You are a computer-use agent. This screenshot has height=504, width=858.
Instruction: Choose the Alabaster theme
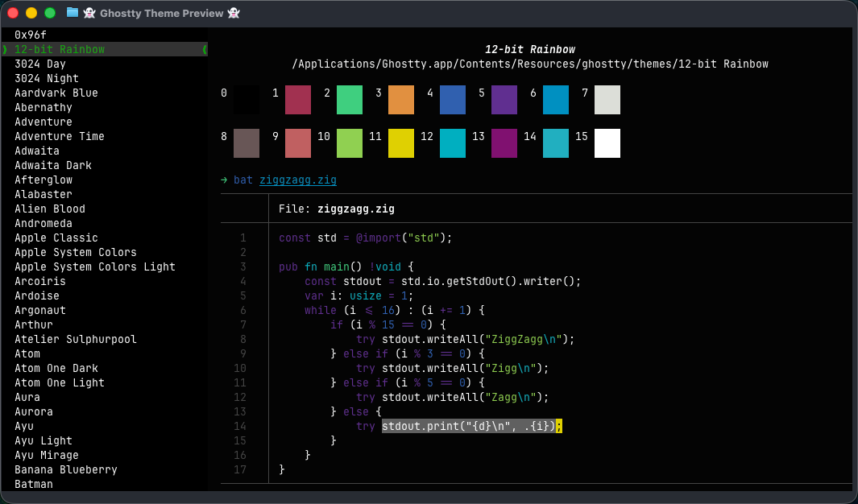pos(44,194)
